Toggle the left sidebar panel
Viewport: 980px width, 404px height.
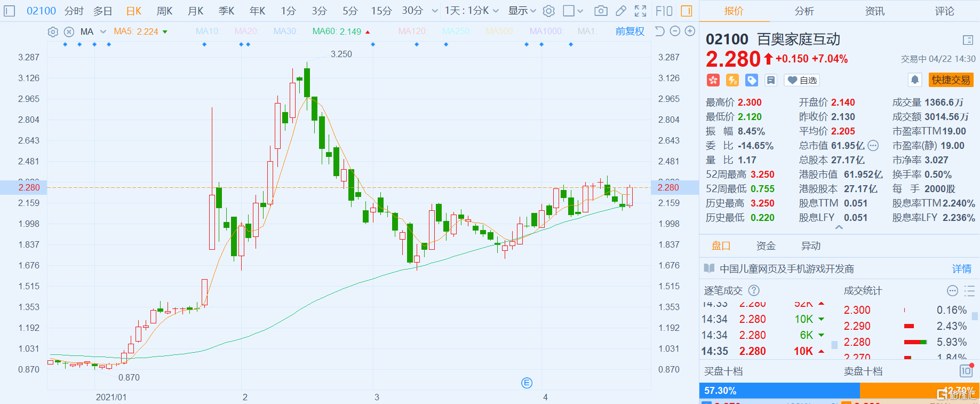pyautogui.click(x=10, y=11)
